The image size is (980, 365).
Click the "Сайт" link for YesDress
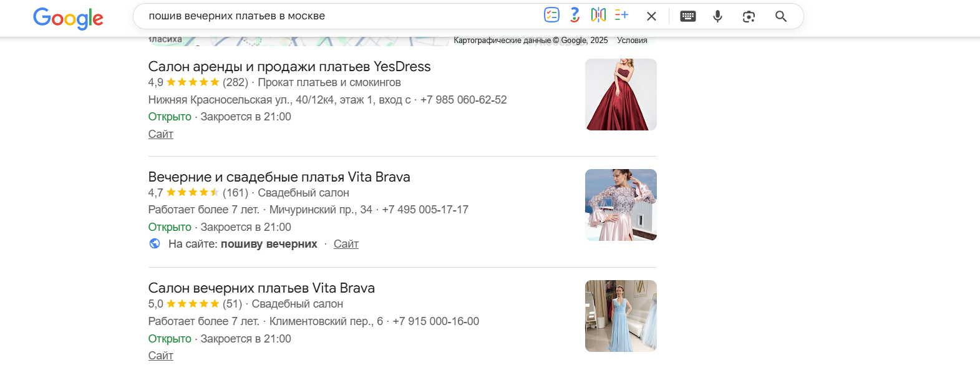[160, 134]
